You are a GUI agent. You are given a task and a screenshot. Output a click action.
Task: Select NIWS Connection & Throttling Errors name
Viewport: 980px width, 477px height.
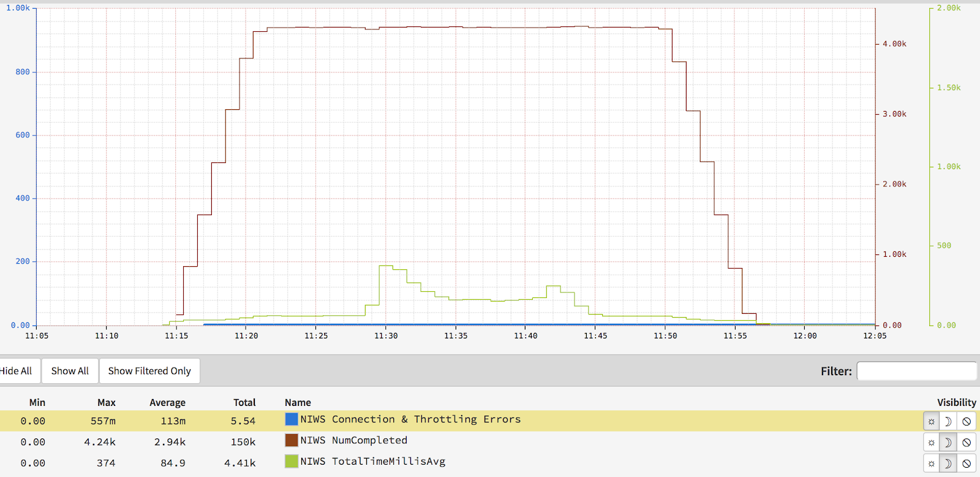[x=410, y=419]
